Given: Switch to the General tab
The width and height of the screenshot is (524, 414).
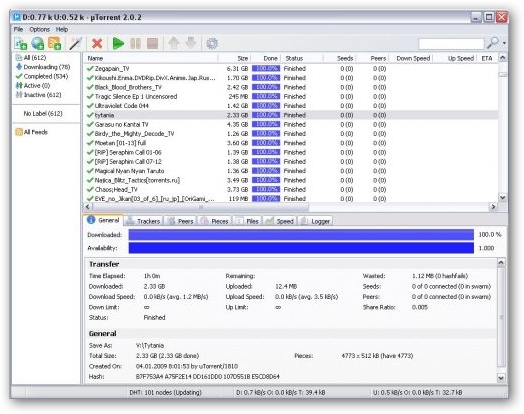Looking at the screenshot, I should click(x=104, y=220).
